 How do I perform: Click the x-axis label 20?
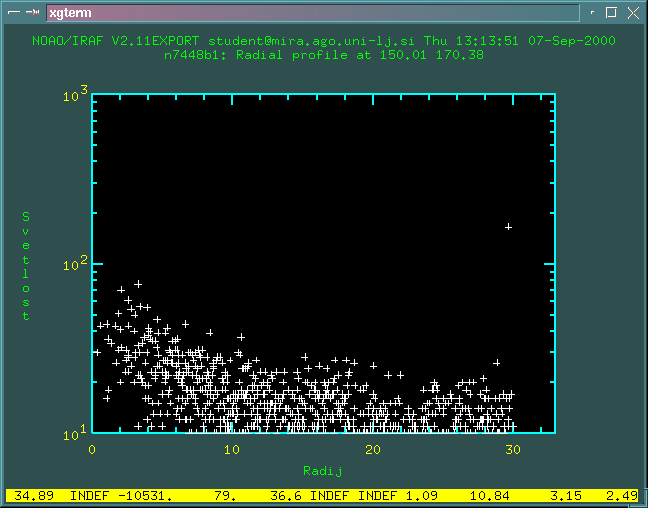pos(373,449)
